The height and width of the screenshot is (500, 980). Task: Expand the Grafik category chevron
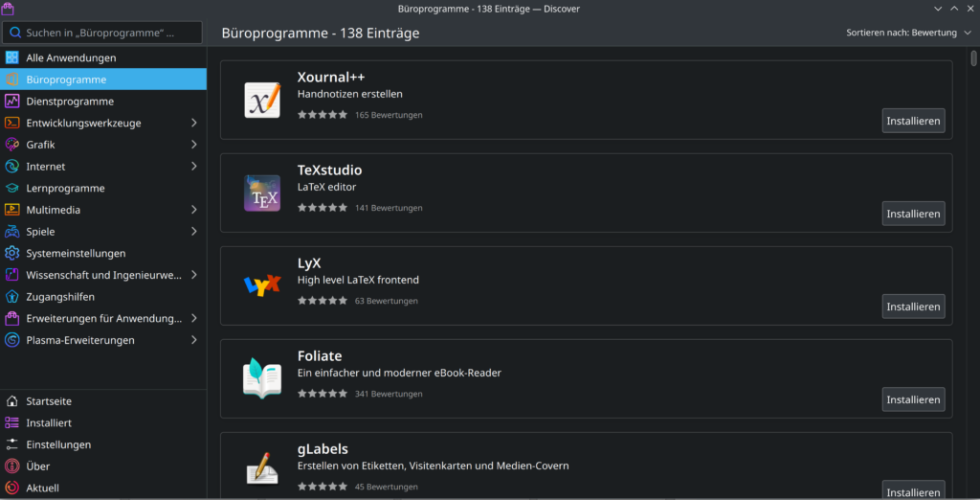pyautogui.click(x=193, y=145)
